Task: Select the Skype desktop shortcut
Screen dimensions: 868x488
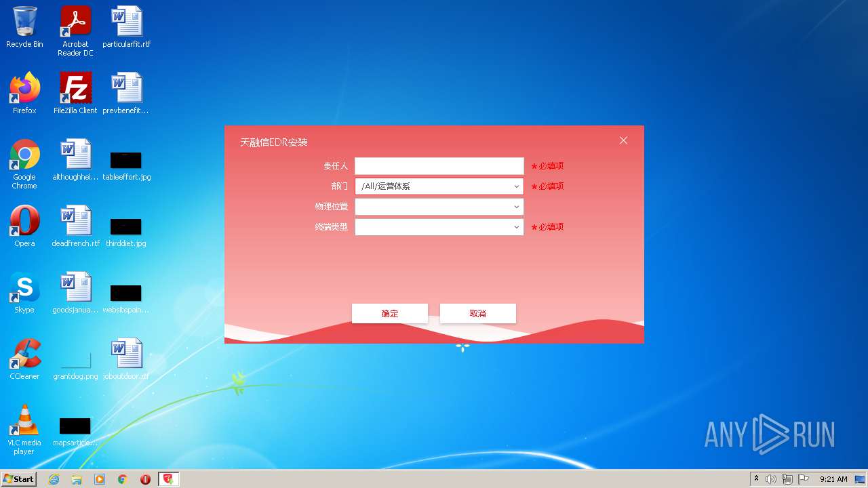Action: [24, 293]
